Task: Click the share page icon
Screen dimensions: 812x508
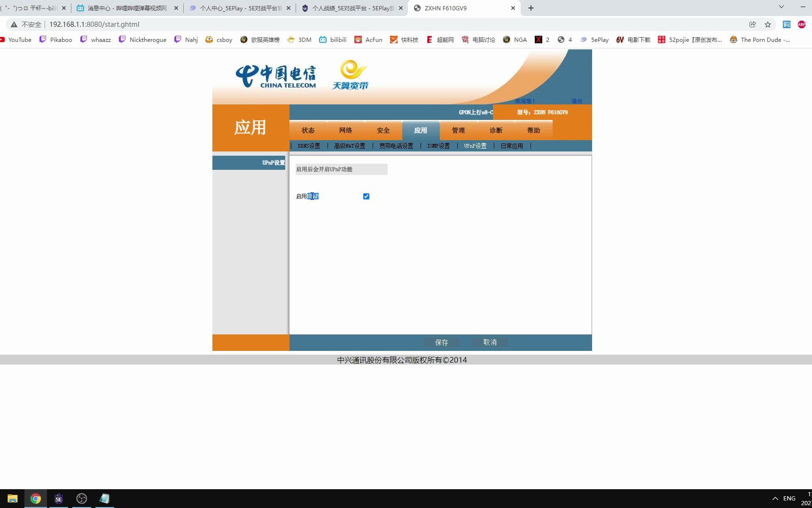Action: click(x=753, y=24)
